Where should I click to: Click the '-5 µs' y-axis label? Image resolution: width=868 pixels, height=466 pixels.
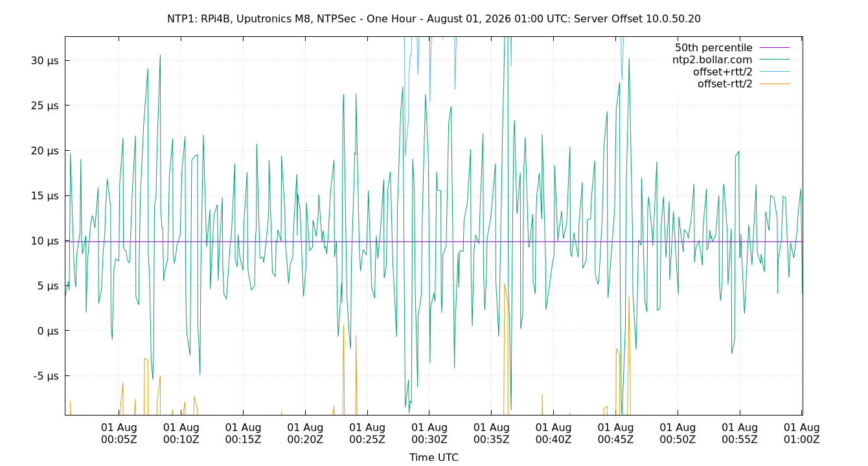(45, 376)
